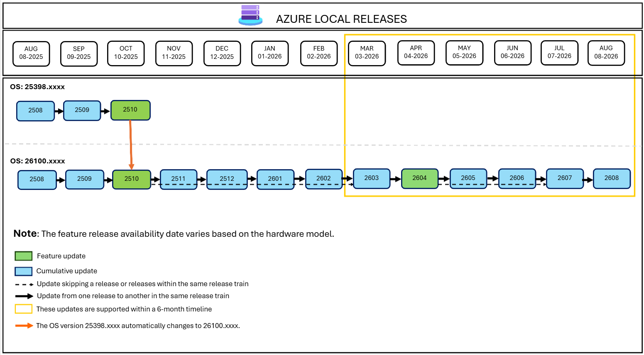Image resolution: width=644 pixels, height=355 pixels.
Task: Click green release 2510 under OS 25398.xxxx
Action: (x=130, y=110)
